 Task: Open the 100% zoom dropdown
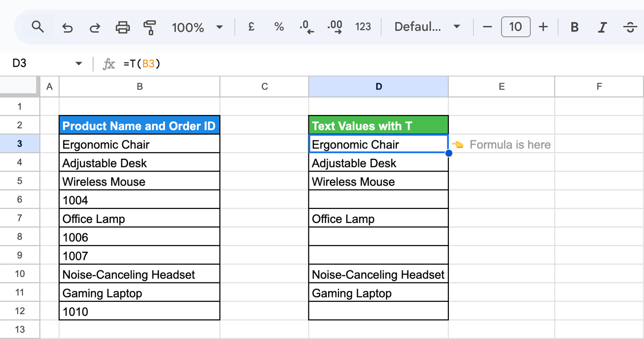coord(197,27)
